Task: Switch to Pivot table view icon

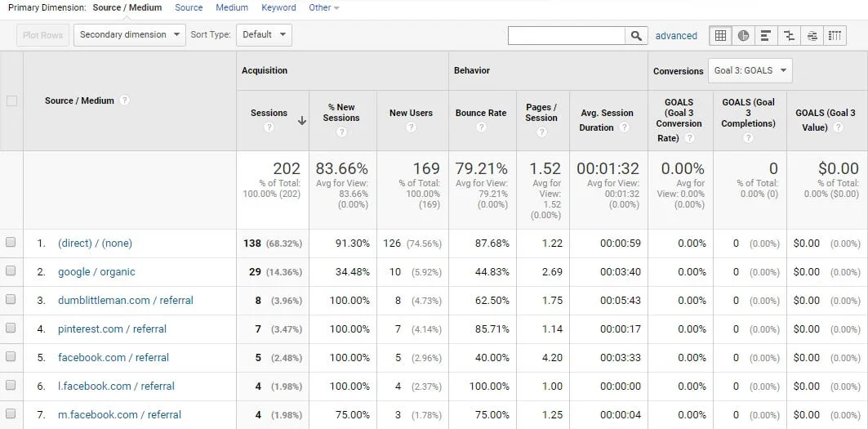Action: (835, 35)
